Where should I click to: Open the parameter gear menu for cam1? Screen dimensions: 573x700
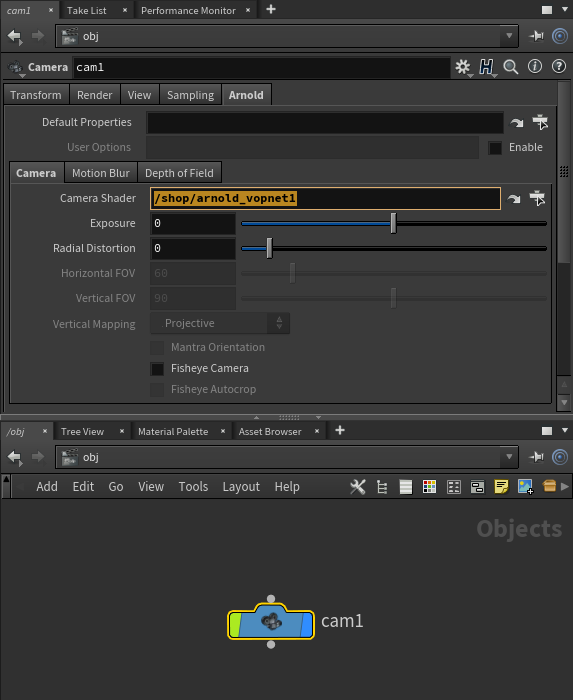pyautogui.click(x=463, y=67)
